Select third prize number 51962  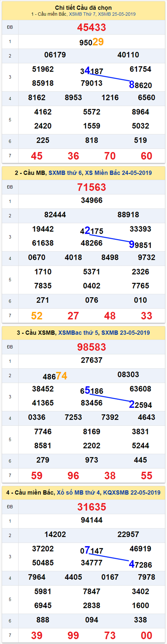(x=43, y=69)
